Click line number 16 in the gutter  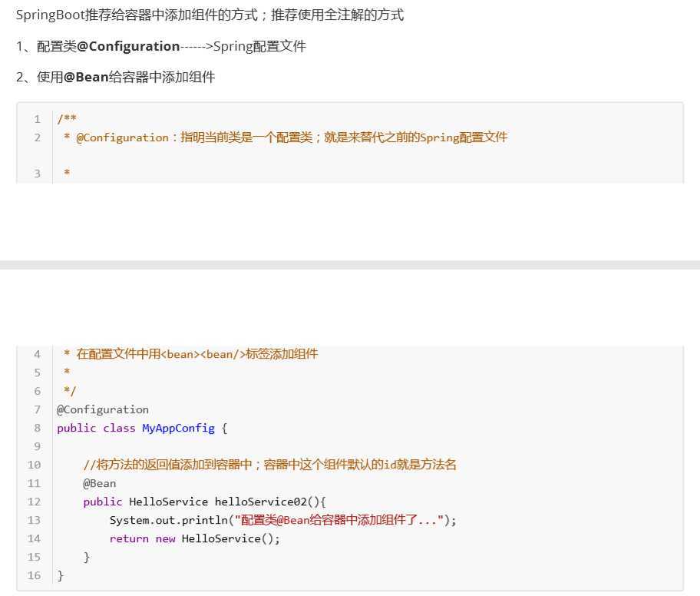coord(34,575)
